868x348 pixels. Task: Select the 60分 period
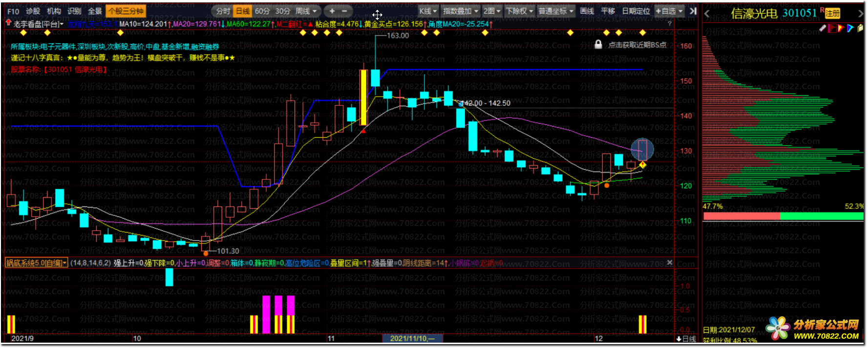[262, 11]
